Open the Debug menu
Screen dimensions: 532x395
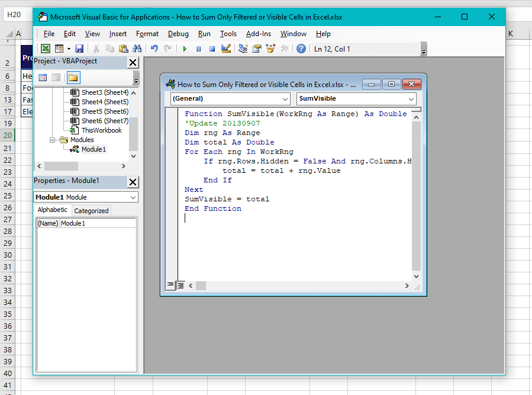(178, 34)
